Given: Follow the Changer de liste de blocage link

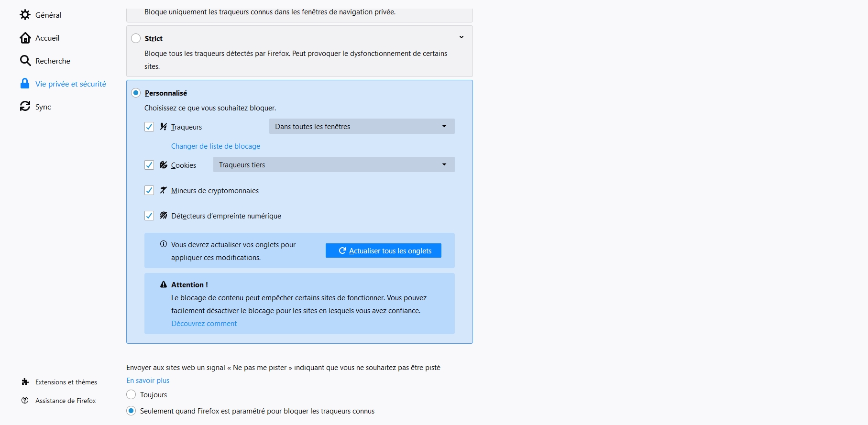Looking at the screenshot, I should pos(216,146).
